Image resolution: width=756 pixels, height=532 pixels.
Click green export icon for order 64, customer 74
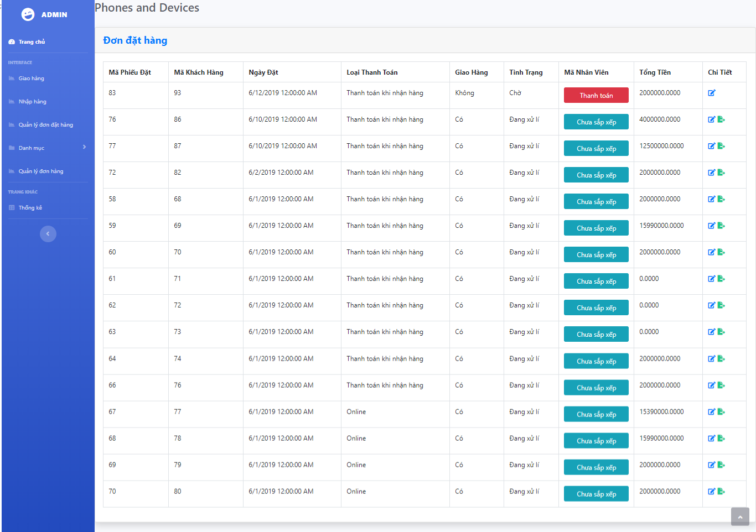pos(721,359)
